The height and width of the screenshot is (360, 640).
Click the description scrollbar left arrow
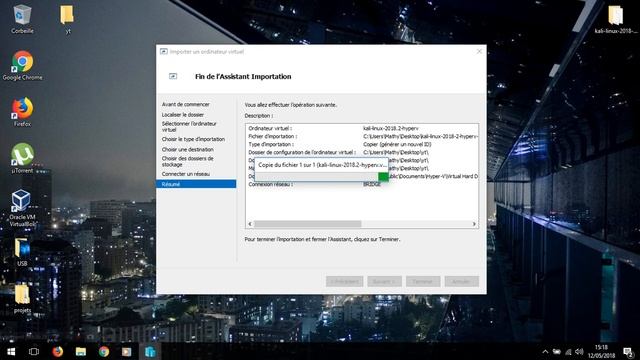tap(250, 224)
